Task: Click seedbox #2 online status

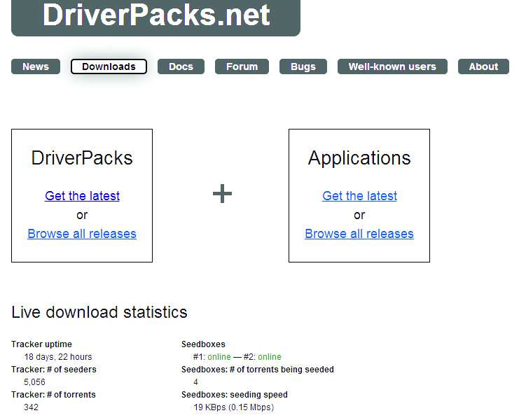Action: tap(270, 357)
